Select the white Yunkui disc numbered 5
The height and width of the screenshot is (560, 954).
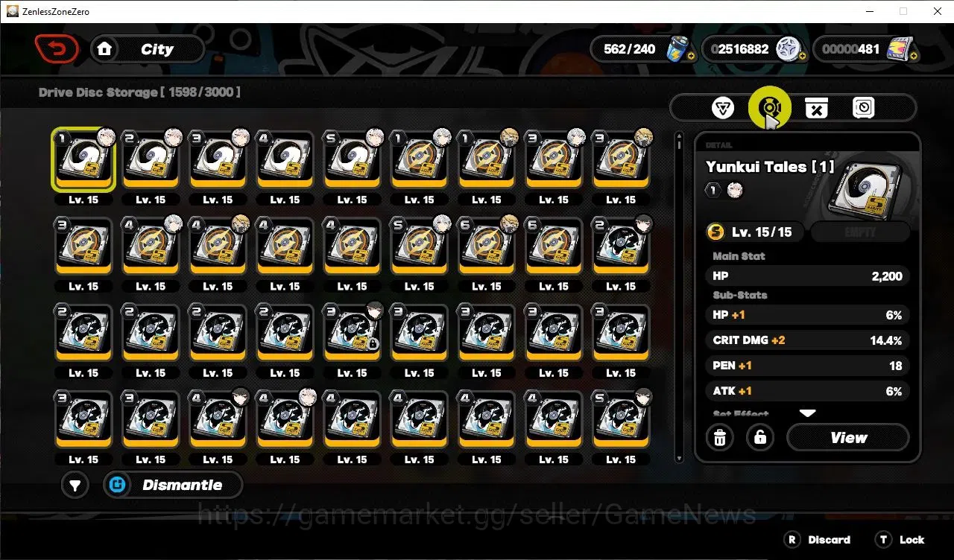(x=352, y=159)
